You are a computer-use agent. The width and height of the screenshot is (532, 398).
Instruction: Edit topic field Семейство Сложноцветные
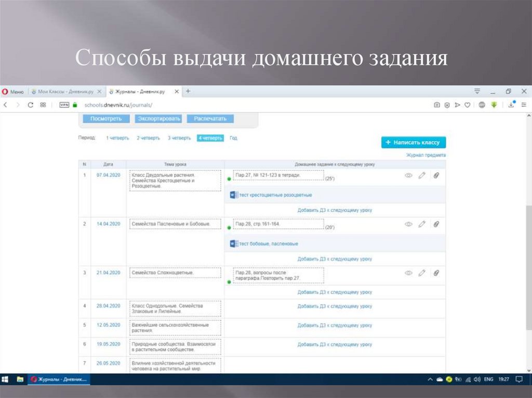(175, 273)
